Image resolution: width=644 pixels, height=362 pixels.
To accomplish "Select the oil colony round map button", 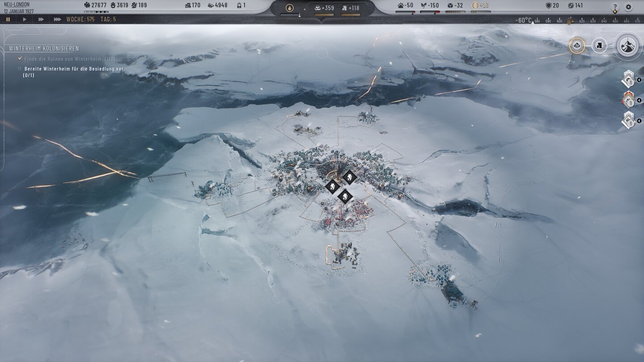I will pos(599,45).
